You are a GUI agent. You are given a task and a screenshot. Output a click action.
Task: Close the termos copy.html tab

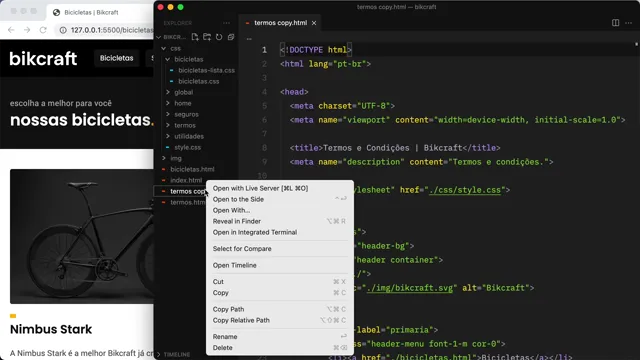click(314, 23)
